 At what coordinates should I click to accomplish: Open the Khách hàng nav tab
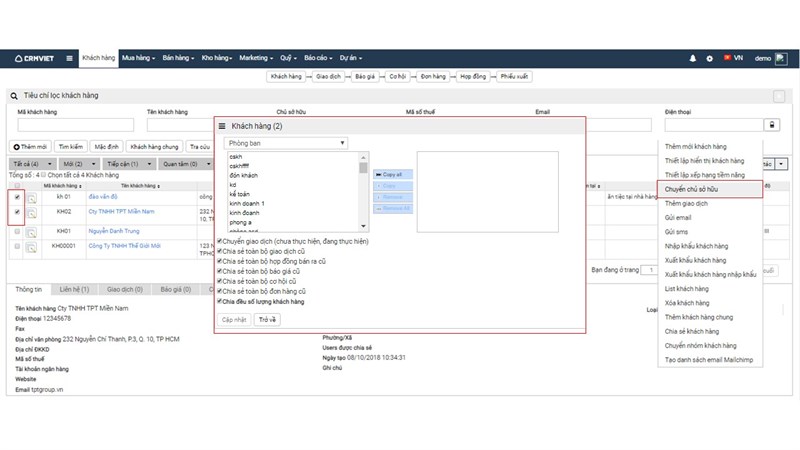point(98,58)
